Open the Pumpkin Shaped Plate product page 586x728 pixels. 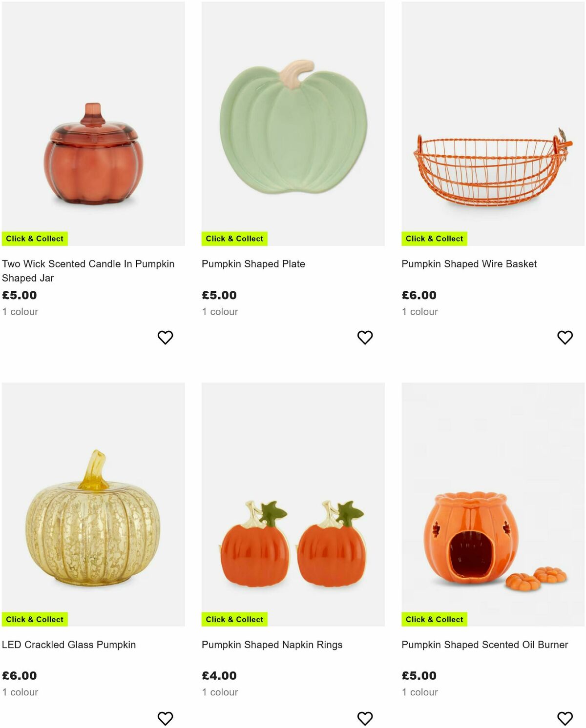pos(253,263)
